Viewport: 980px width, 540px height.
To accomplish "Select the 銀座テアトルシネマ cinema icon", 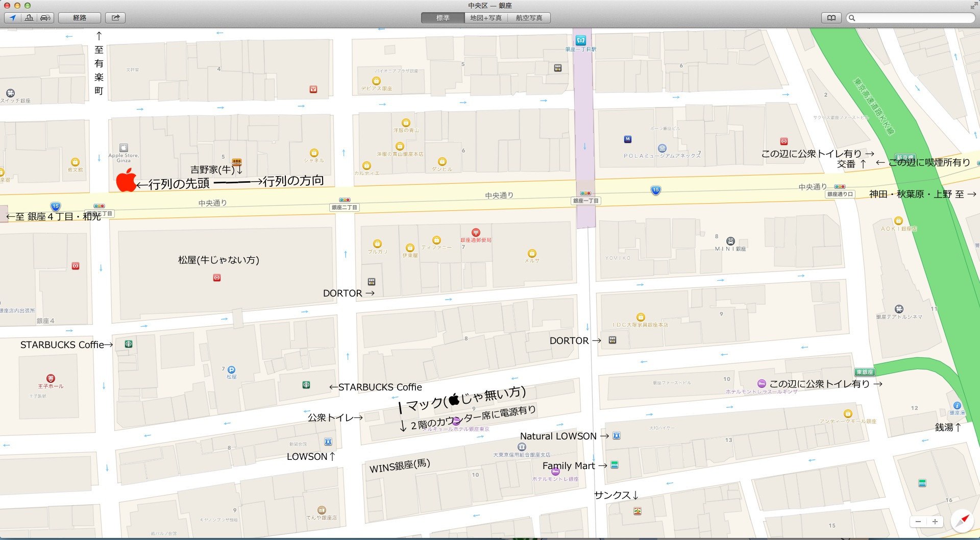I will (899, 309).
